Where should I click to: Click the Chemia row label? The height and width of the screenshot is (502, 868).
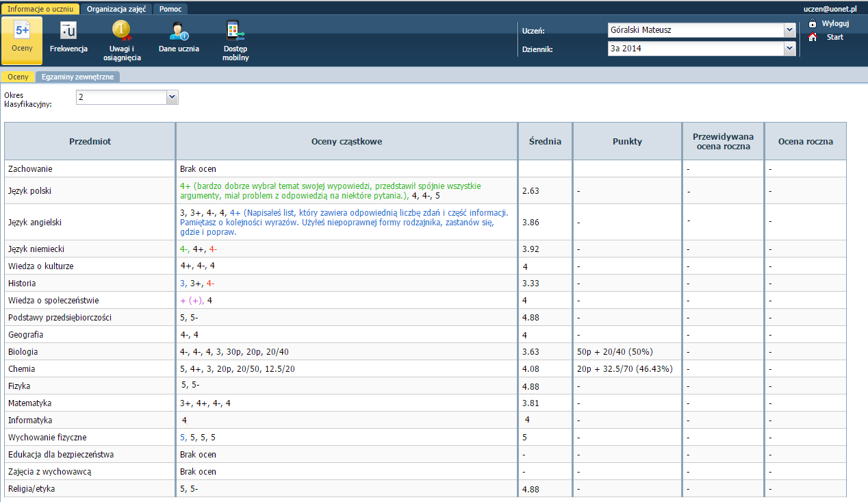(22, 369)
